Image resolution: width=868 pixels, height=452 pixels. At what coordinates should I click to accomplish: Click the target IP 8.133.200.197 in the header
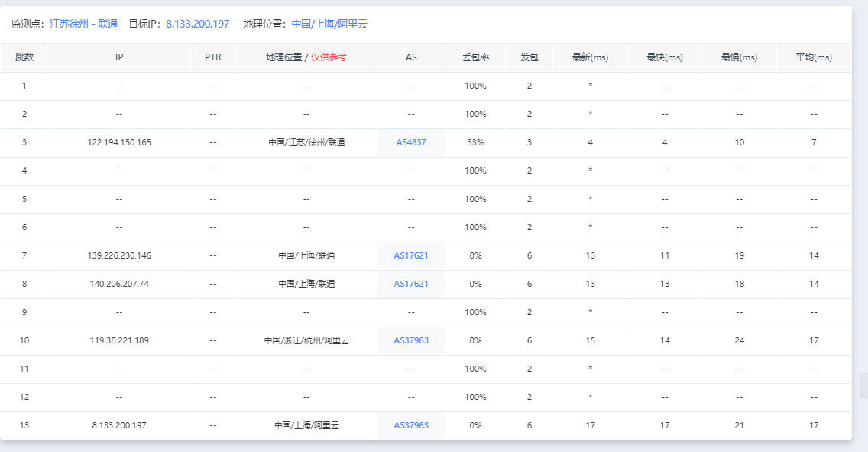(197, 24)
